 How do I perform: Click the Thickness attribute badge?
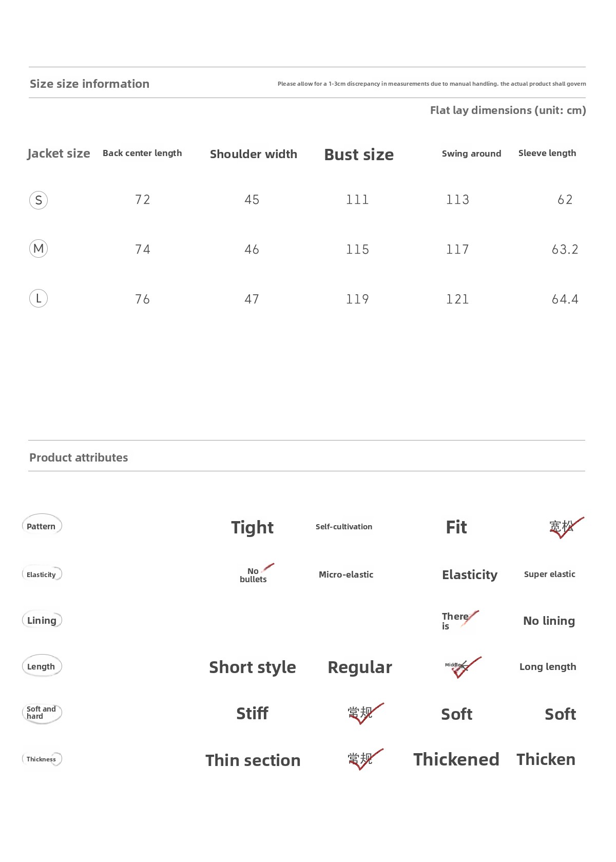(42, 759)
